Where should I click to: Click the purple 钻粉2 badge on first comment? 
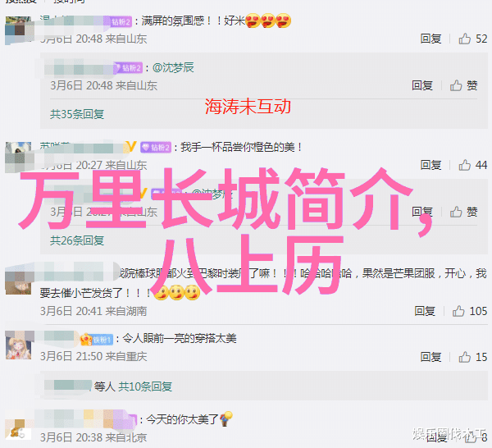[121, 21]
